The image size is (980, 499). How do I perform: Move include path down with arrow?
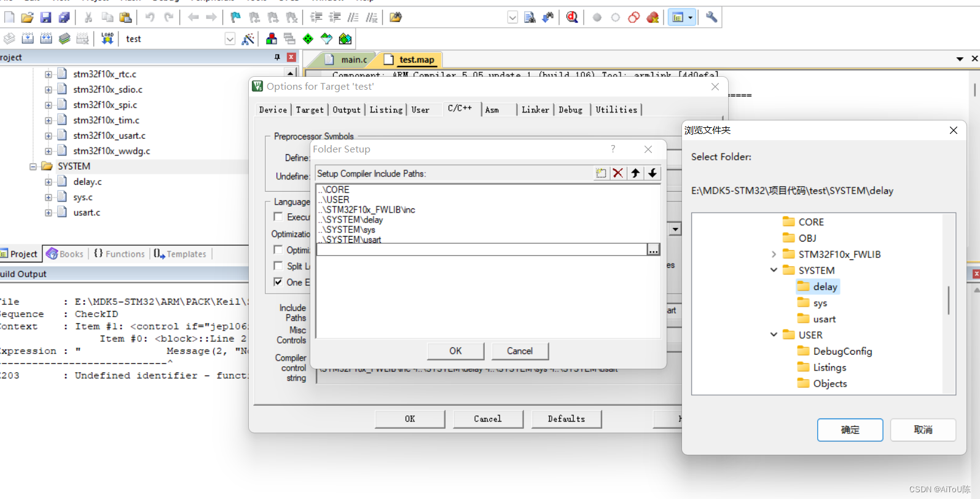pos(653,173)
